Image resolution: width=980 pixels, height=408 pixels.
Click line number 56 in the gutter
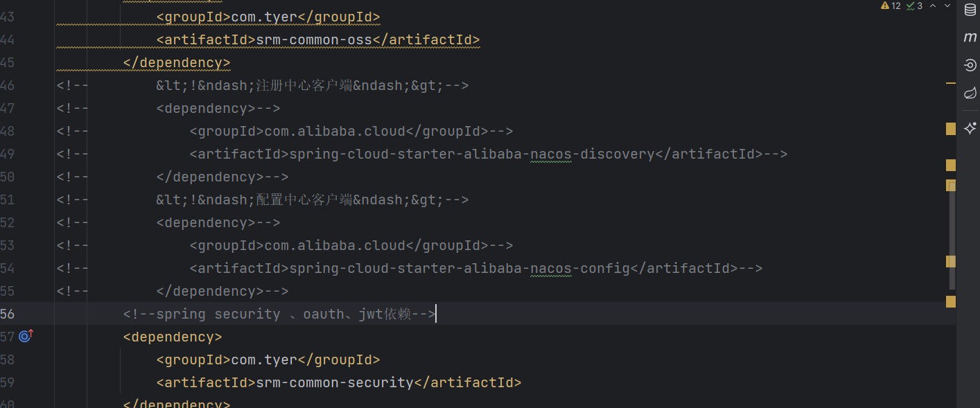8,314
